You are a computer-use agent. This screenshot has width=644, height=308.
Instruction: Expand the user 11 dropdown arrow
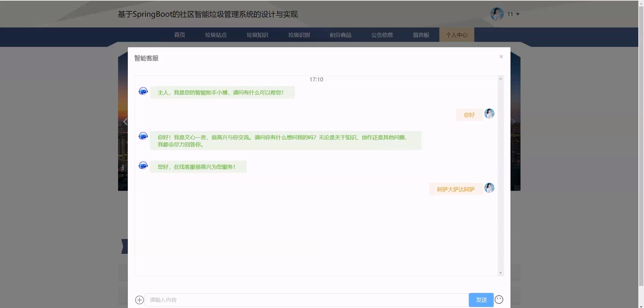point(518,14)
